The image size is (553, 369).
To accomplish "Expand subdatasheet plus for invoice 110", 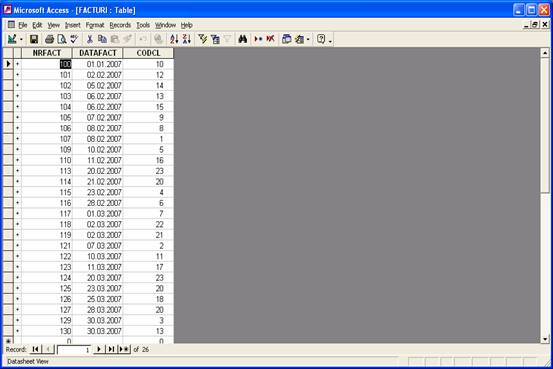I will click(17, 160).
